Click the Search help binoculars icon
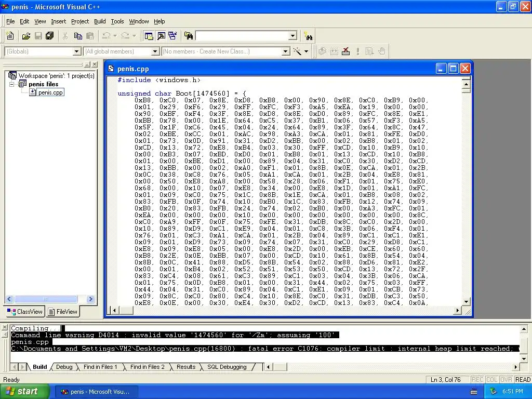Viewport: 532px width, 399px height. (x=308, y=36)
